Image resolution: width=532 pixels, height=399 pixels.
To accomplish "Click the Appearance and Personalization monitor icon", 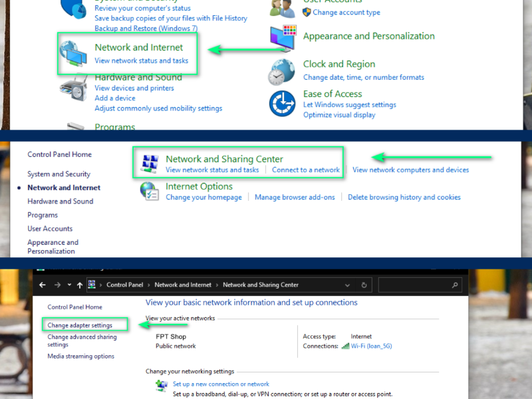I will (x=283, y=38).
